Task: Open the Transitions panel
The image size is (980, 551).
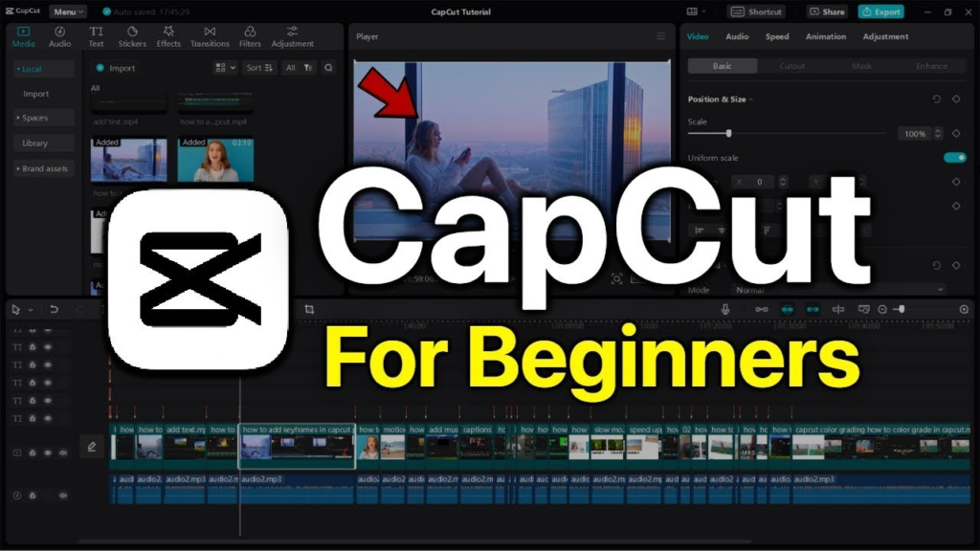Action: coord(210,36)
